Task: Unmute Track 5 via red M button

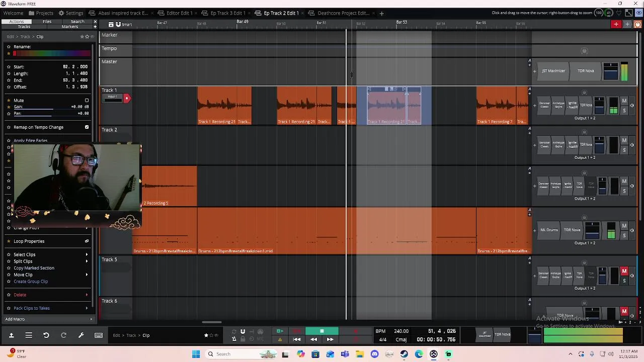Action: pos(624,271)
